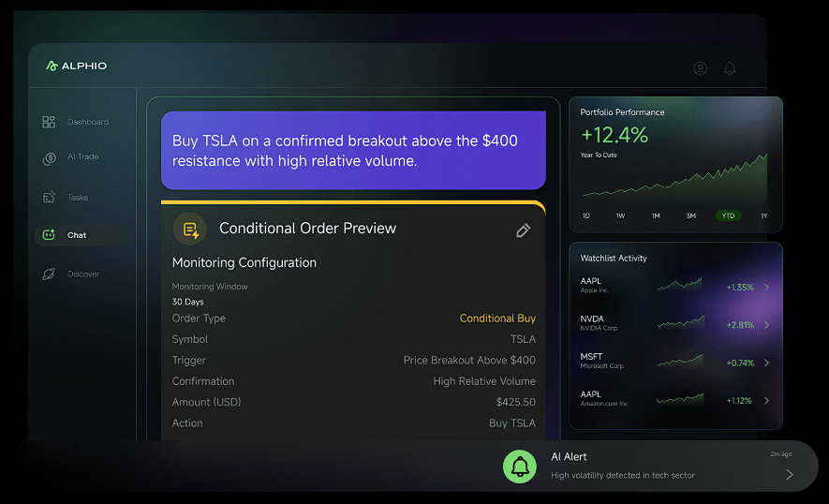Select the 1W time range
The image size is (829, 504).
point(621,215)
